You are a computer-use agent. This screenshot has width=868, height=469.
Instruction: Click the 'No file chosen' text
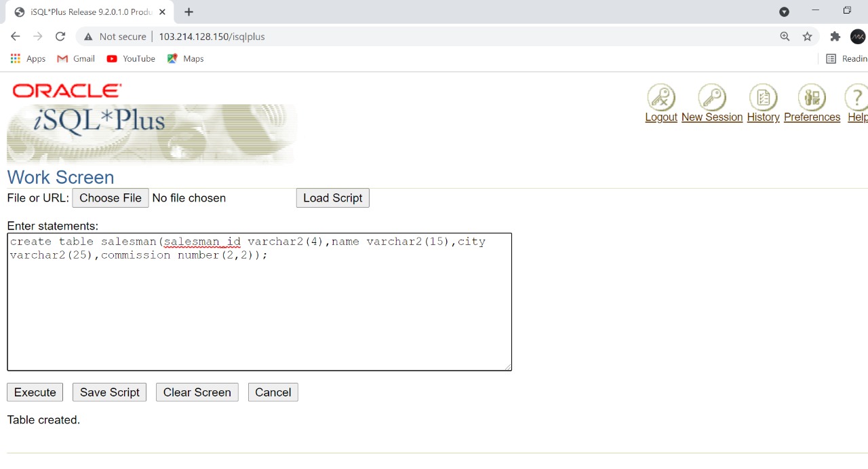[189, 198]
